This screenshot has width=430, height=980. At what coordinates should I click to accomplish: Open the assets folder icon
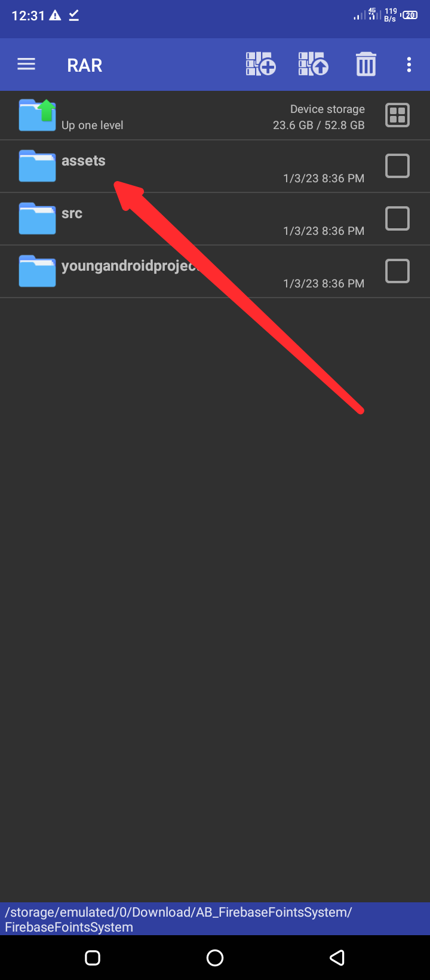37,166
